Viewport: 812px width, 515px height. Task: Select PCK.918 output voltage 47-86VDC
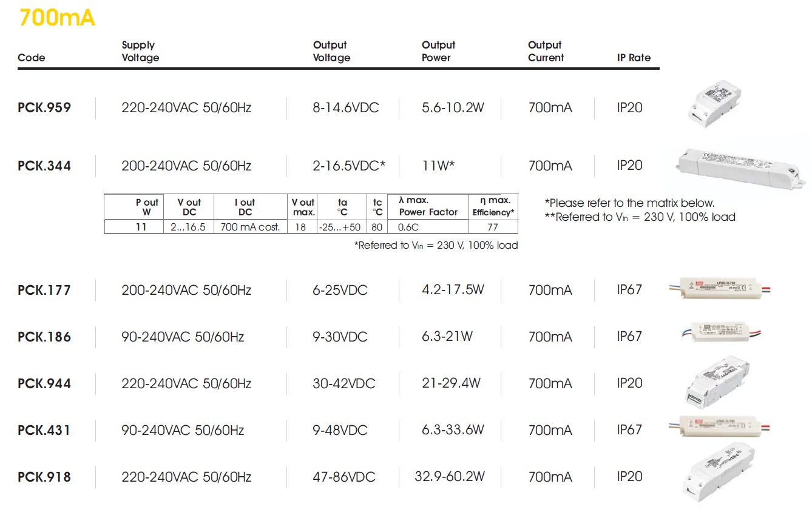pos(344,477)
